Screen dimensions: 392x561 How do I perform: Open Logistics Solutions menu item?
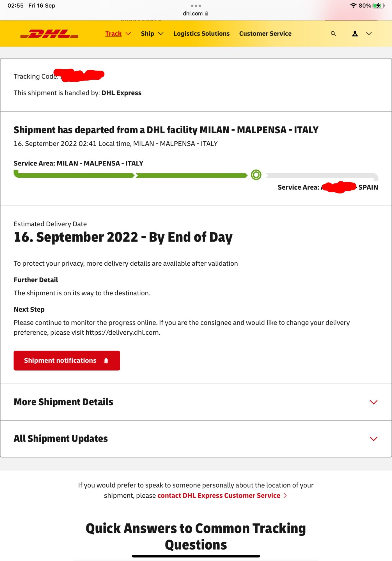click(201, 34)
